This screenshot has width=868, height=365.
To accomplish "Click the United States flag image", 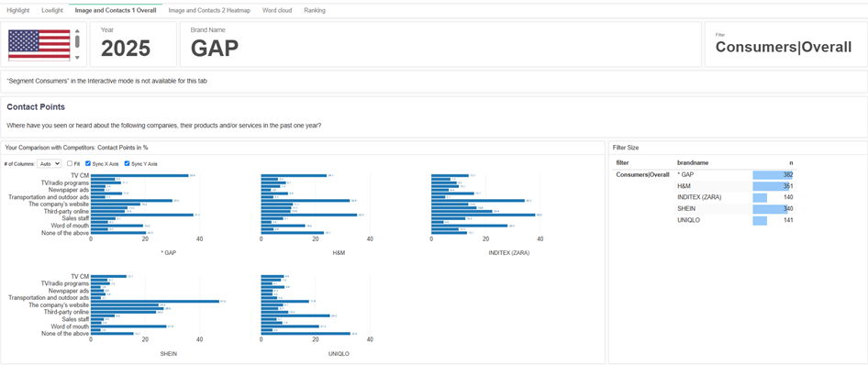I will [39, 44].
